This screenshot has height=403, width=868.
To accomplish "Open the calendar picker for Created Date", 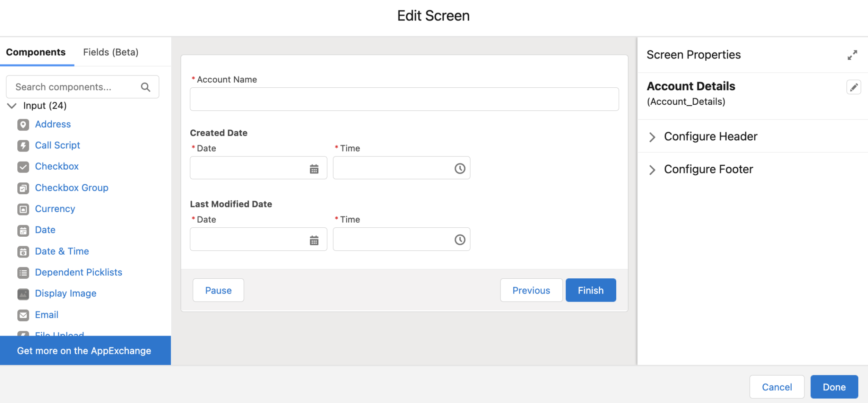I will (314, 168).
